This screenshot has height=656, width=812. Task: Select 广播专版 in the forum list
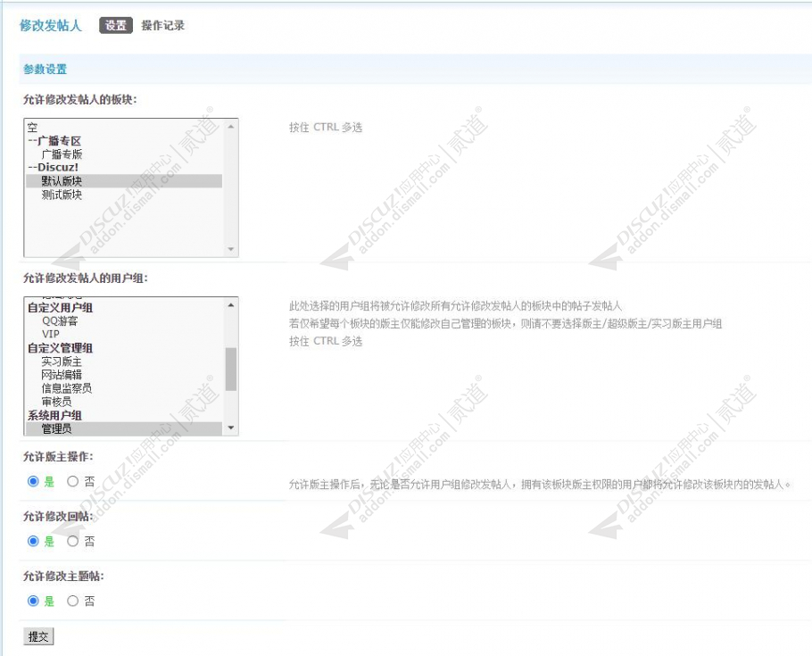(x=124, y=154)
